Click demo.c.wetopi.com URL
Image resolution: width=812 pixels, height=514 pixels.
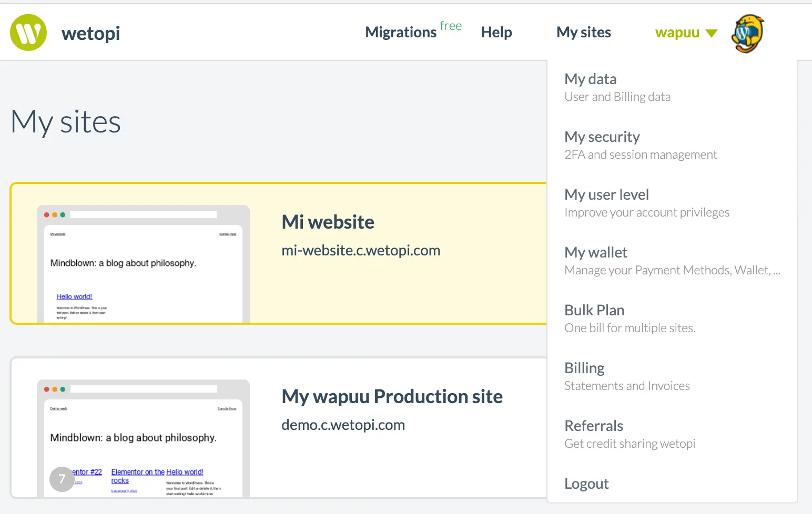pos(343,425)
